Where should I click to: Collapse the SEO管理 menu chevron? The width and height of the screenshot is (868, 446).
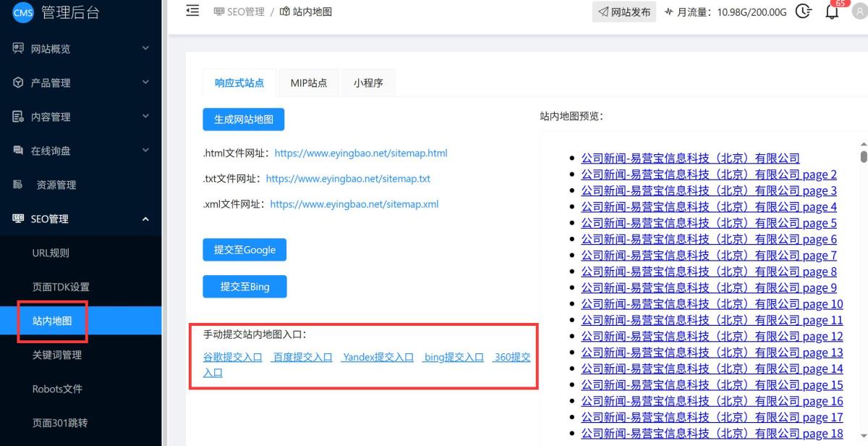click(x=145, y=219)
